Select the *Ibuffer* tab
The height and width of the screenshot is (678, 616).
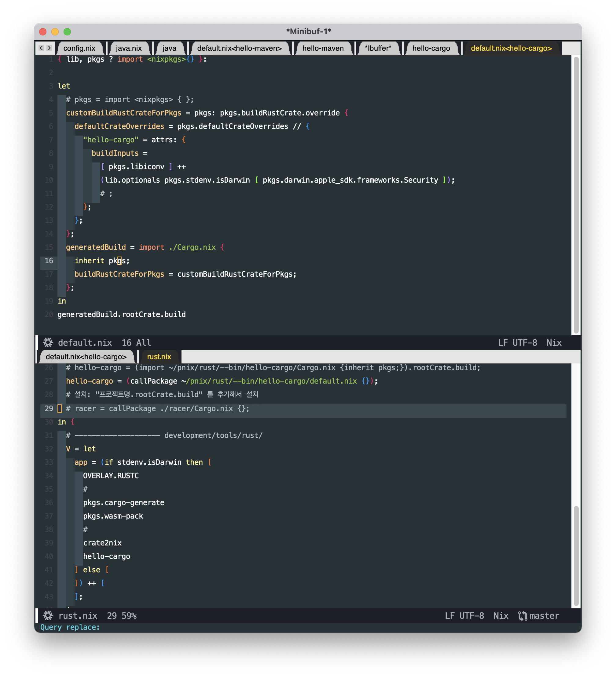(378, 48)
